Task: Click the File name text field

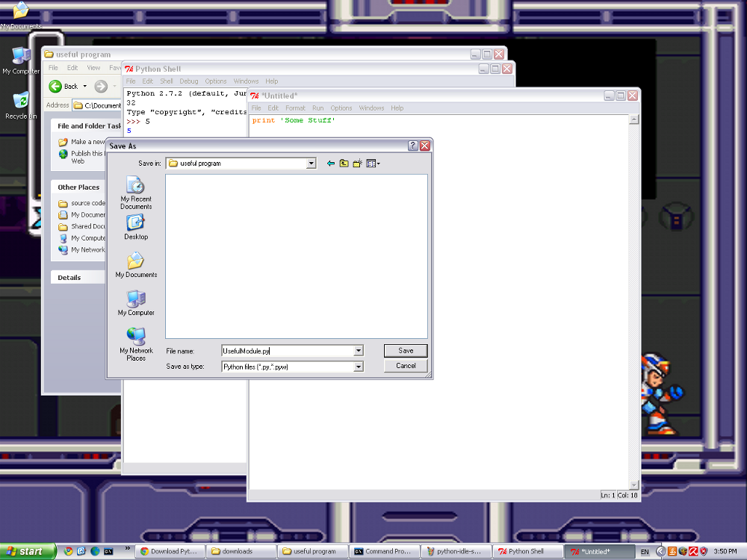Action: pyautogui.click(x=288, y=351)
